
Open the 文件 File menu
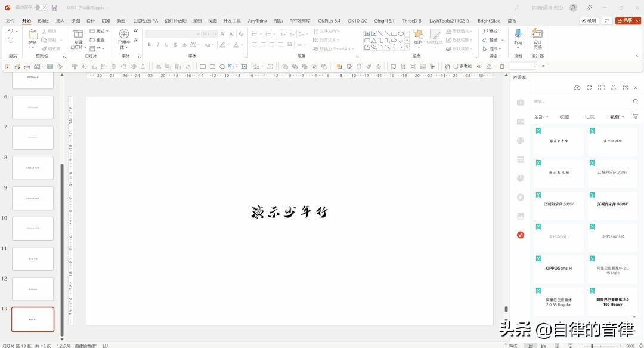[x=10, y=20]
